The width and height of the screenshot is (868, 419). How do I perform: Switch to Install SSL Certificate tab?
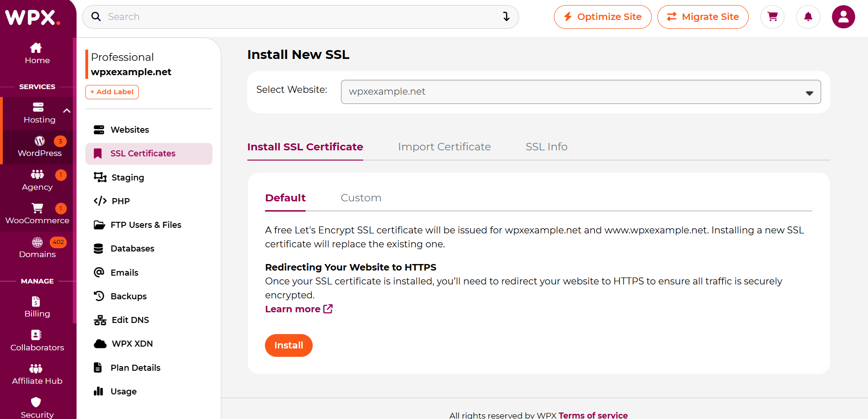click(x=305, y=147)
